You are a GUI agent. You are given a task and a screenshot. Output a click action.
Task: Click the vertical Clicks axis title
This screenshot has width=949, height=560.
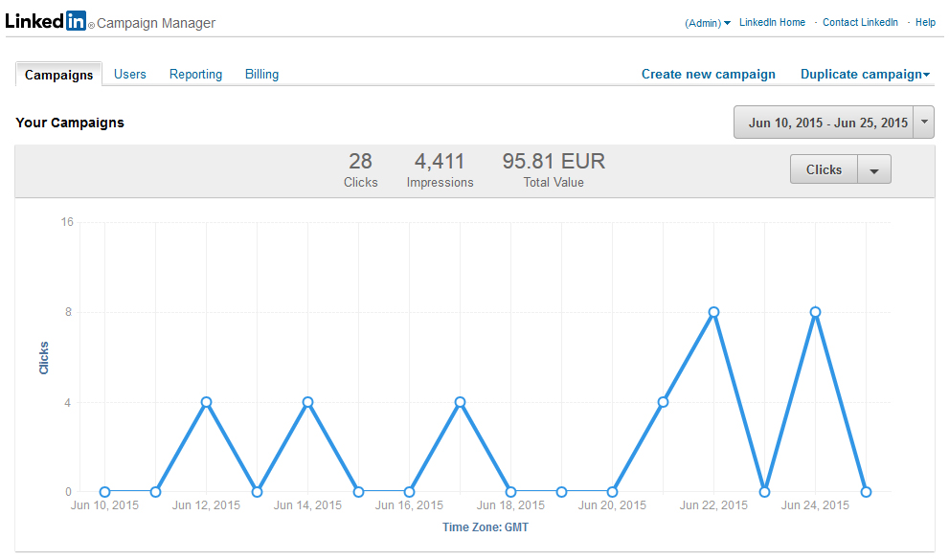point(44,358)
